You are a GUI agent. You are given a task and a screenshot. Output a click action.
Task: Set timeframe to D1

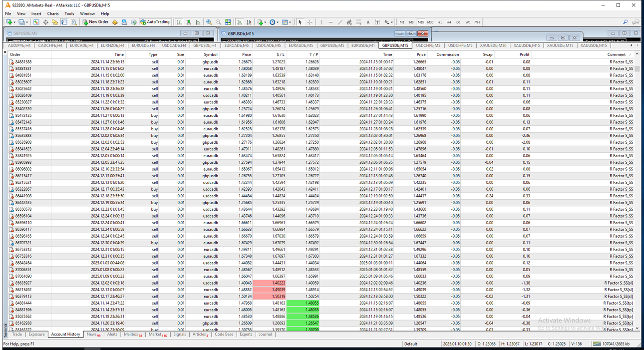pos(458,22)
